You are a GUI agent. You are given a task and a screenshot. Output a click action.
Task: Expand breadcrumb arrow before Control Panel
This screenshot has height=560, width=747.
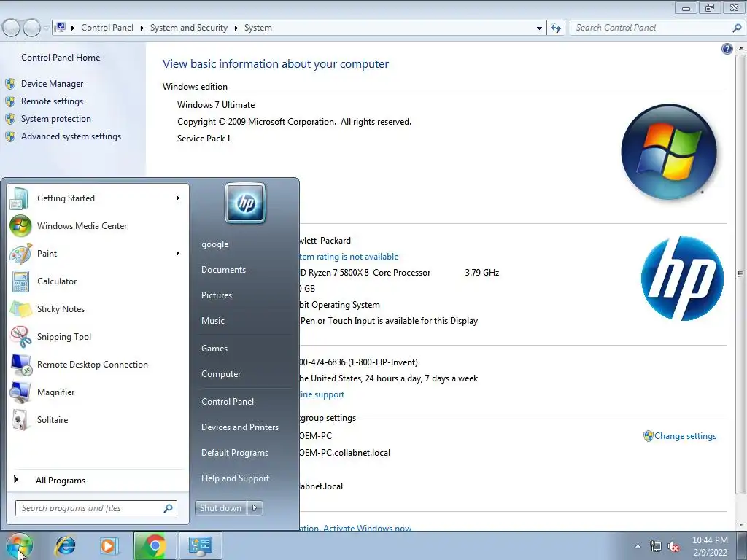coord(73,28)
